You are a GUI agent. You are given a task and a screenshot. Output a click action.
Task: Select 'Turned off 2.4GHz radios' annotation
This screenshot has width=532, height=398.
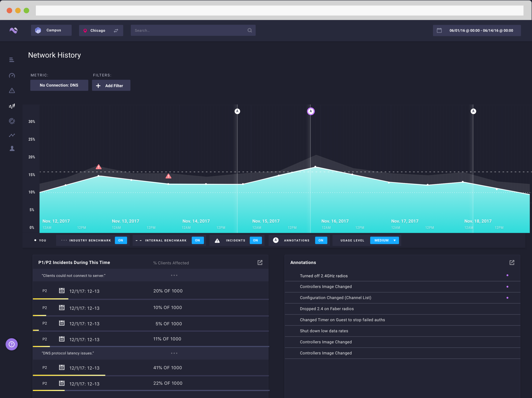(x=323, y=276)
